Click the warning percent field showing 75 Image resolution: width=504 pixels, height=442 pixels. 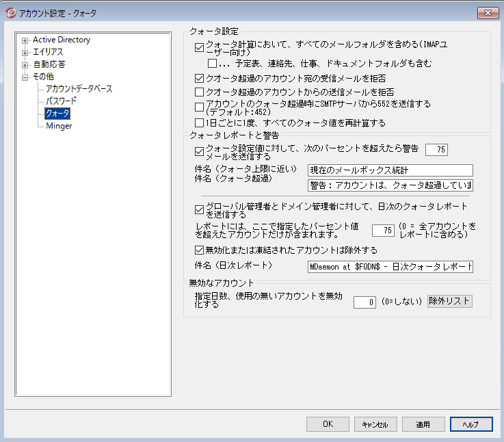point(436,150)
